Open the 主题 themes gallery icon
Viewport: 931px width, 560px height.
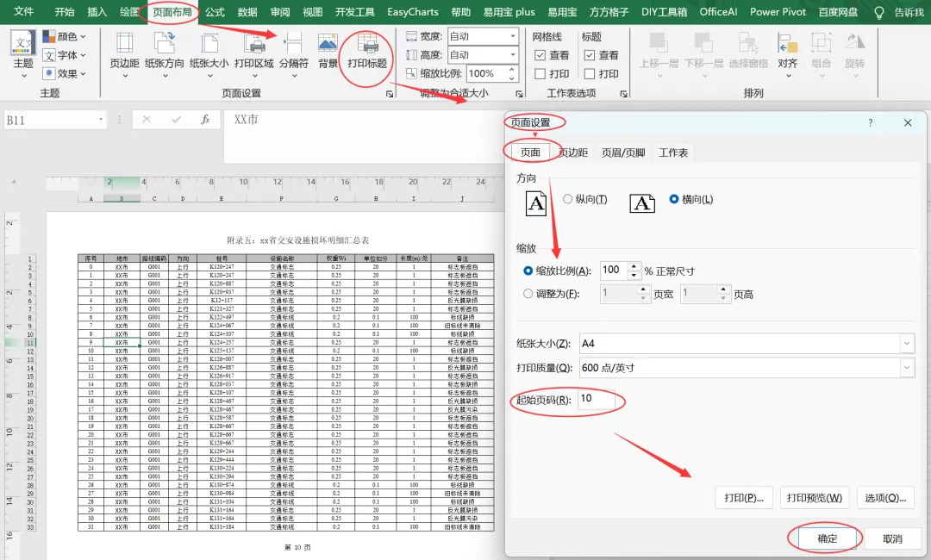(23, 43)
